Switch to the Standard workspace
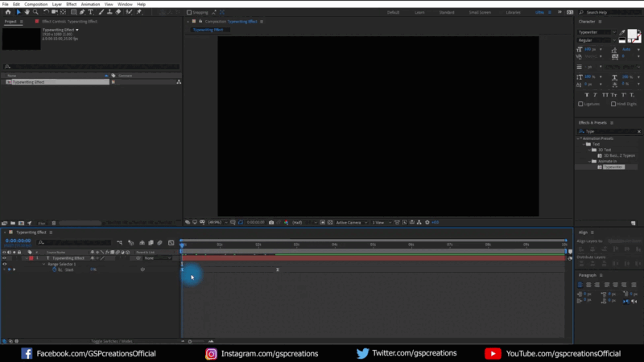The width and height of the screenshot is (644, 362). 447,12
